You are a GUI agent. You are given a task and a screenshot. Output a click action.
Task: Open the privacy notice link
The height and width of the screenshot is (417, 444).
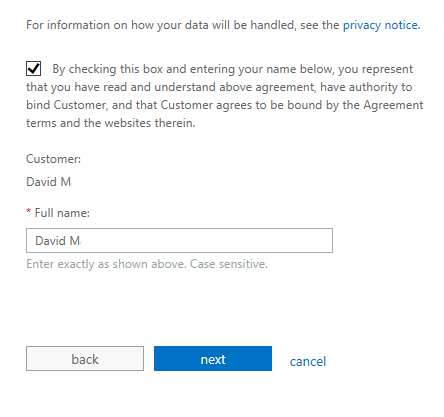(x=381, y=25)
